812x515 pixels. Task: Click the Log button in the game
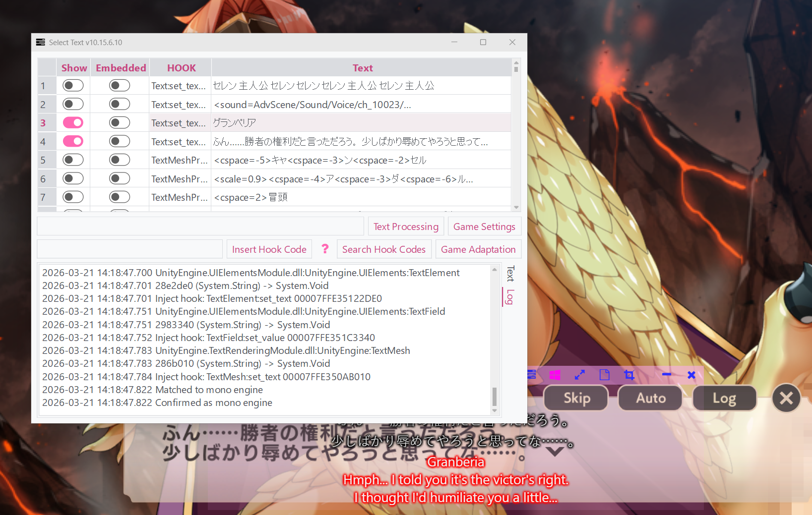pos(725,398)
